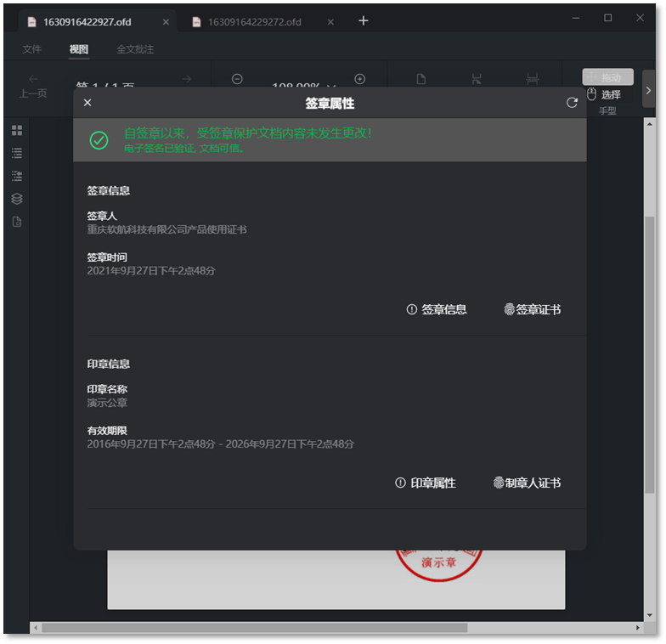Open the annotations list sidebar icon
The height and width of the screenshot is (644, 666).
[x=17, y=176]
